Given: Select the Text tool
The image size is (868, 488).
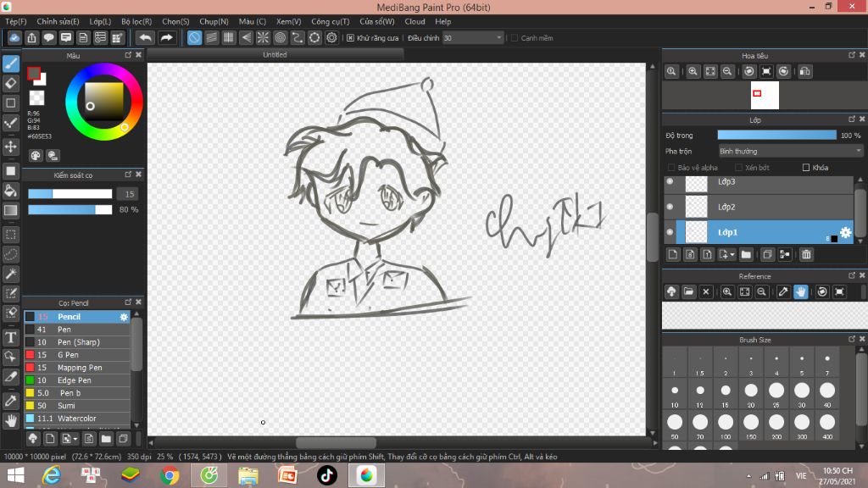Looking at the screenshot, I should pos(11,337).
